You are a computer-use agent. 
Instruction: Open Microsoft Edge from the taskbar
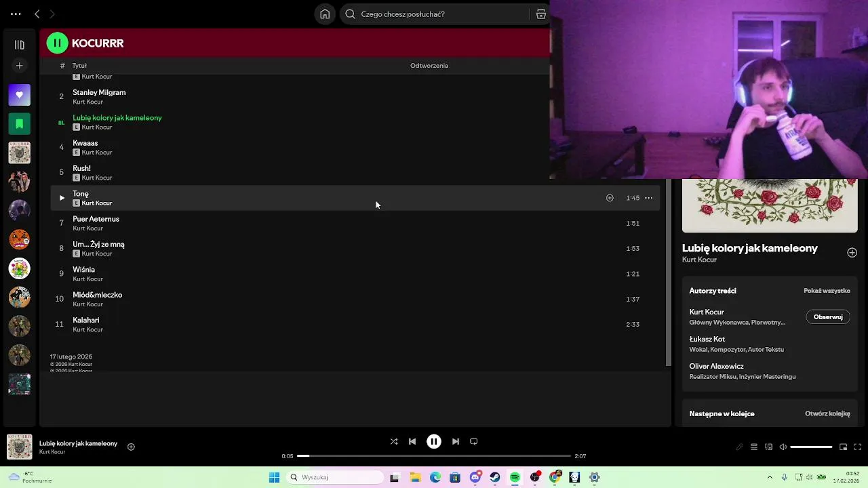[435, 477]
